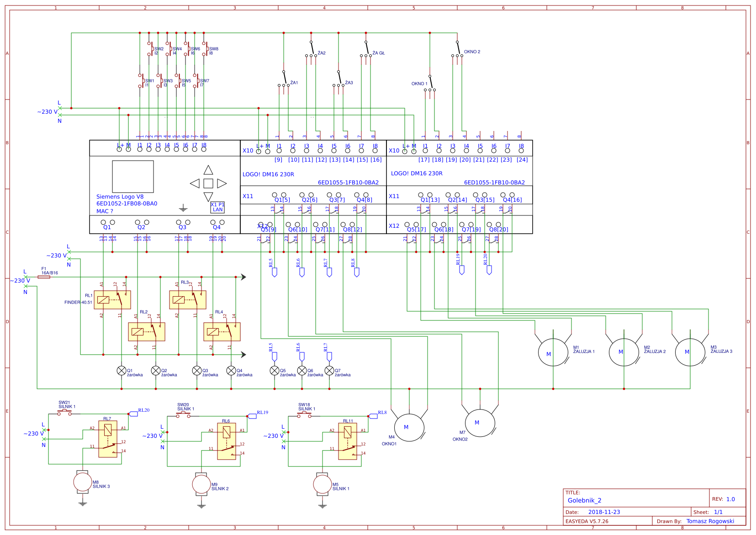Select the M8 SILNIK 3 motor symbol
The image size is (756, 535).
[x=83, y=482]
